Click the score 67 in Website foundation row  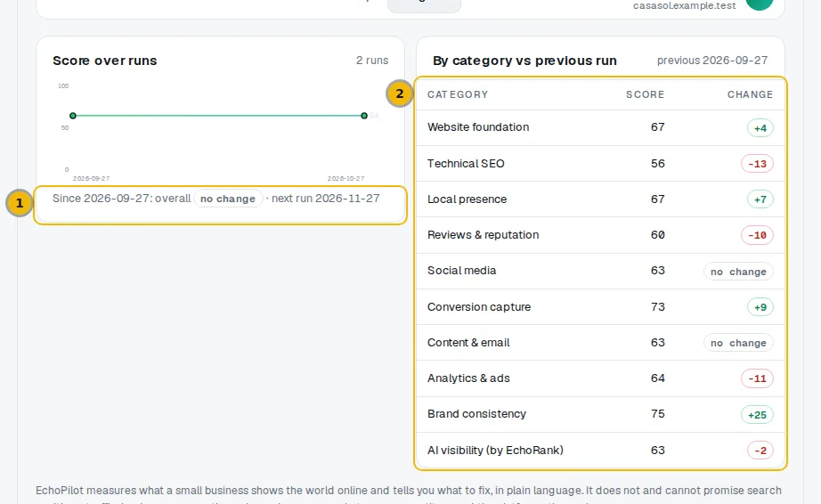658,127
